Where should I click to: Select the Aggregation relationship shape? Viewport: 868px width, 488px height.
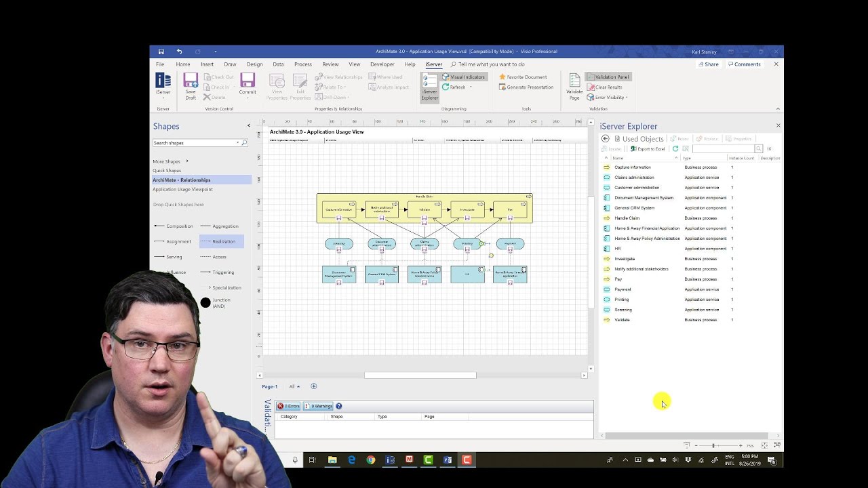tap(220, 226)
